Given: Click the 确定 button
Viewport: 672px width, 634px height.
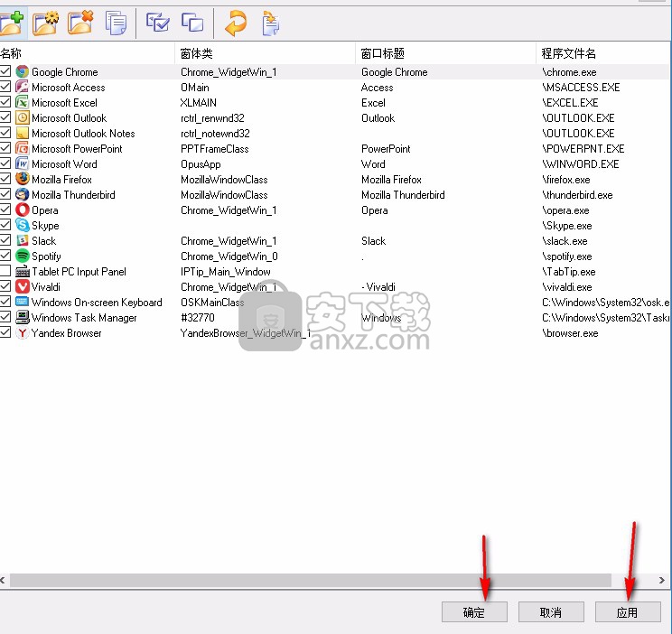Looking at the screenshot, I should pyautogui.click(x=474, y=612).
